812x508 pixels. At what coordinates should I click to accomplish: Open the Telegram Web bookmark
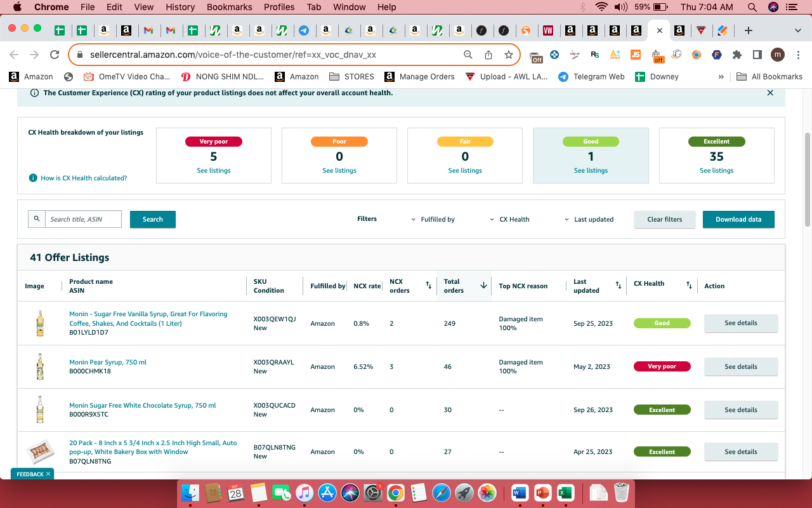pyautogui.click(x=591, y=76)
